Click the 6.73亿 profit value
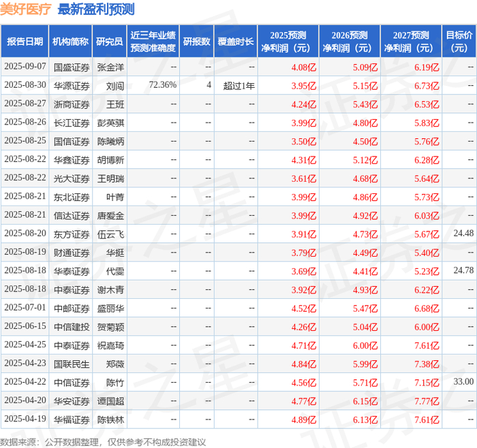The image size is (477, 448). coord(427,86)
